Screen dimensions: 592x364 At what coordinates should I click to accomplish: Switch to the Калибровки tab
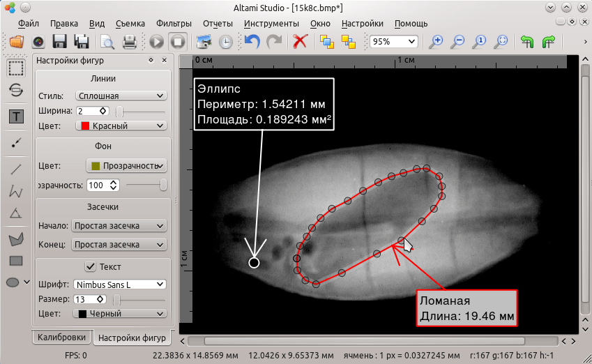[x=61, y=338]
